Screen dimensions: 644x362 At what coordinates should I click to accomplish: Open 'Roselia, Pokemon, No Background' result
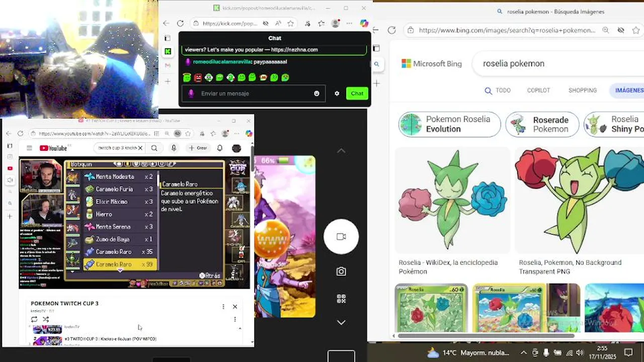pyautogui.click(x=570, y=267)
